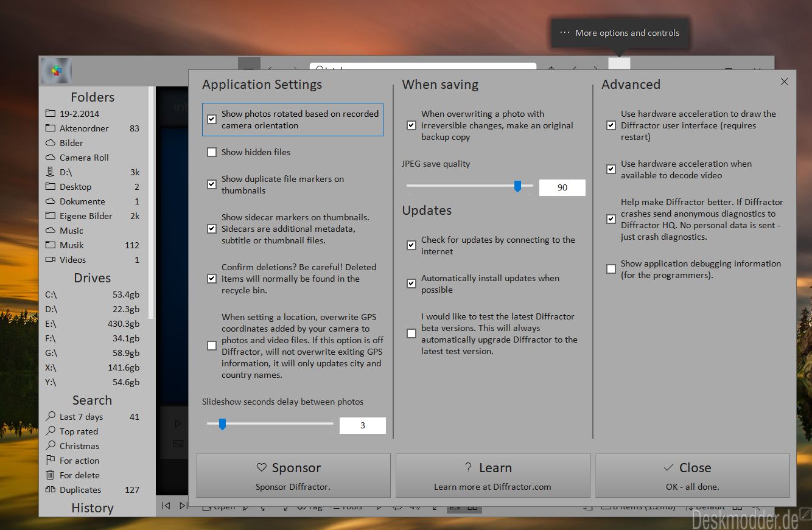Enable Show hidden files
Image resolution: width=812 pixels, height=530 pixels.
pos(212,152)
